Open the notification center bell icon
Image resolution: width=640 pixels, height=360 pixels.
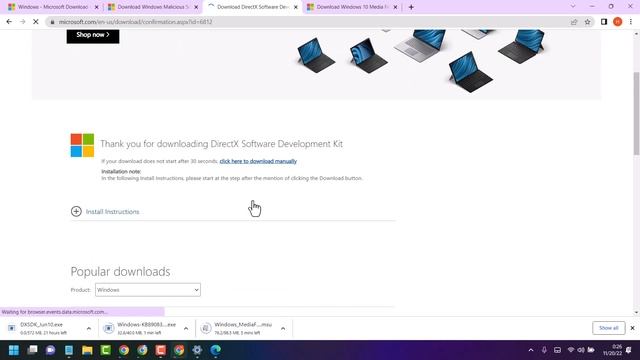point(629,350)
